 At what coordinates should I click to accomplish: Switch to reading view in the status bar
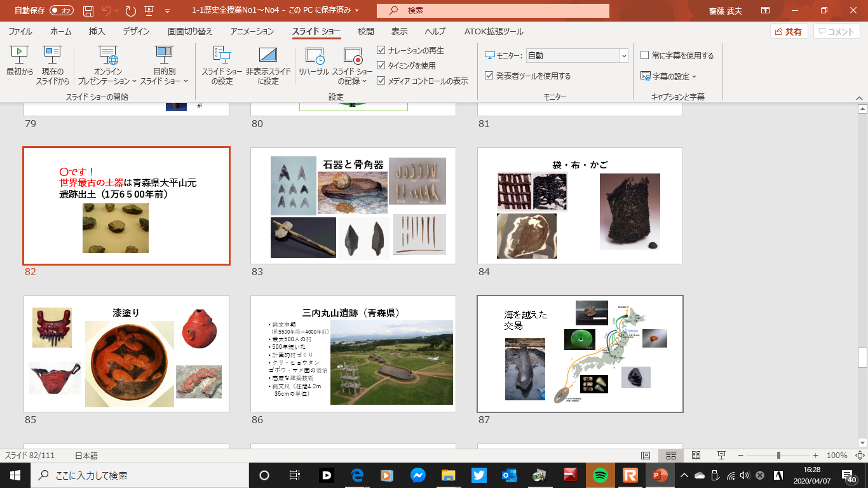696,456
